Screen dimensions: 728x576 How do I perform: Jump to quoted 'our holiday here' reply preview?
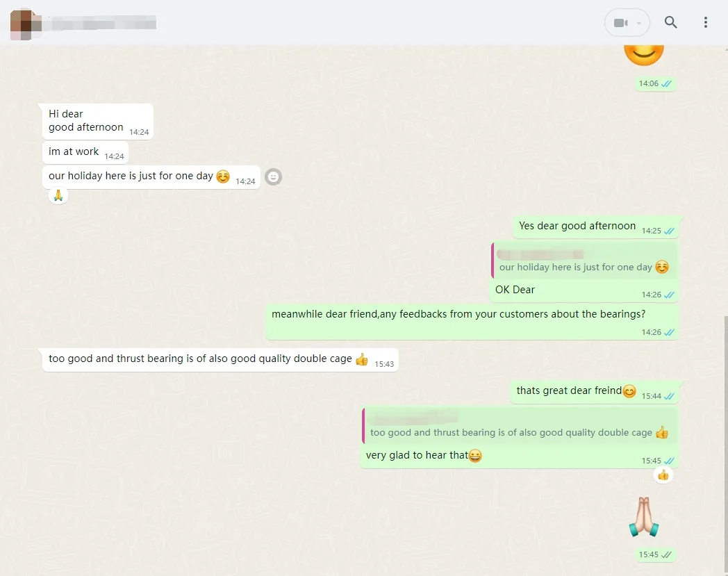point(584,261)
